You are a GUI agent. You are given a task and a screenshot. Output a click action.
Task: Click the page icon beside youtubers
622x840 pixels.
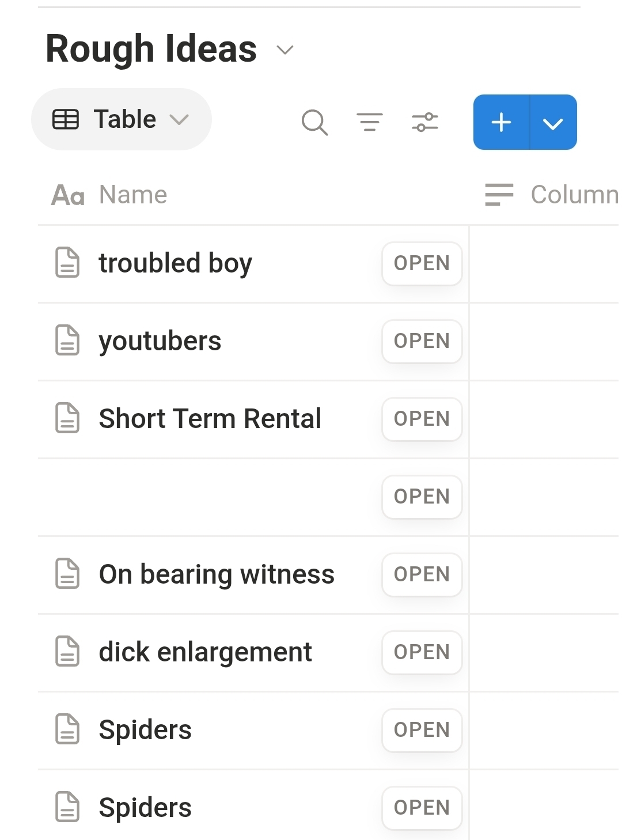tap(67, 340)
